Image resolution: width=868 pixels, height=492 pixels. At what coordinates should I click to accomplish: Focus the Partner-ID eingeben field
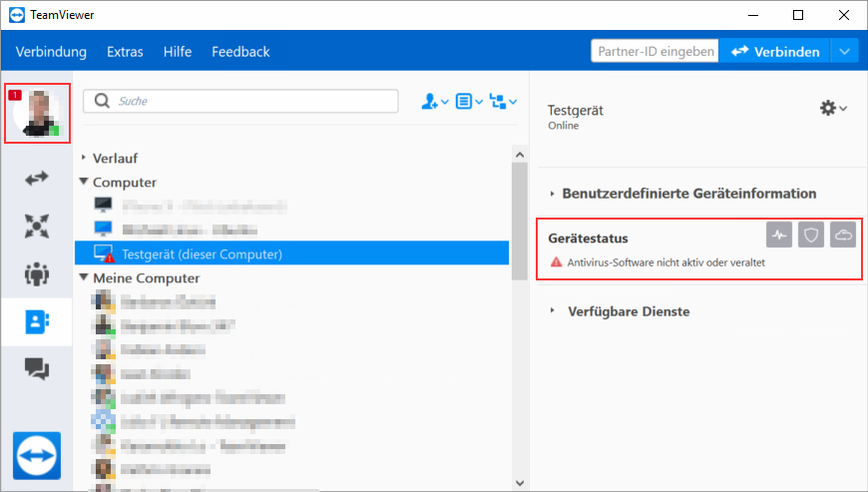tap(654, 51)
